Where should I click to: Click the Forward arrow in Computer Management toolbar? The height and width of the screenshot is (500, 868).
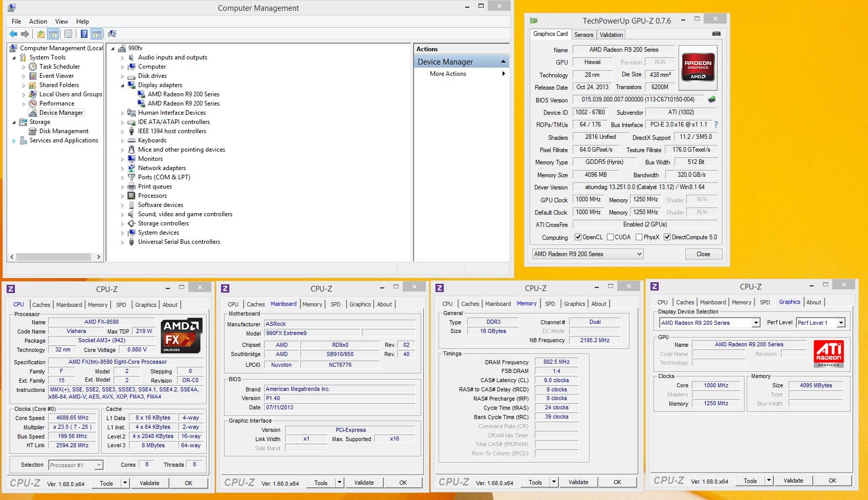[x=25, y=34]
